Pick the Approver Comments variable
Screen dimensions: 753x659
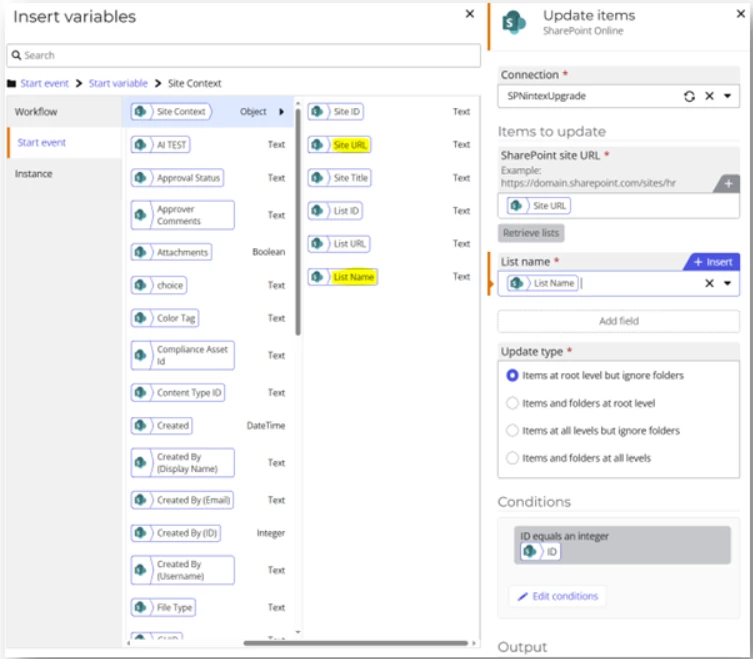tap(182, 215)
